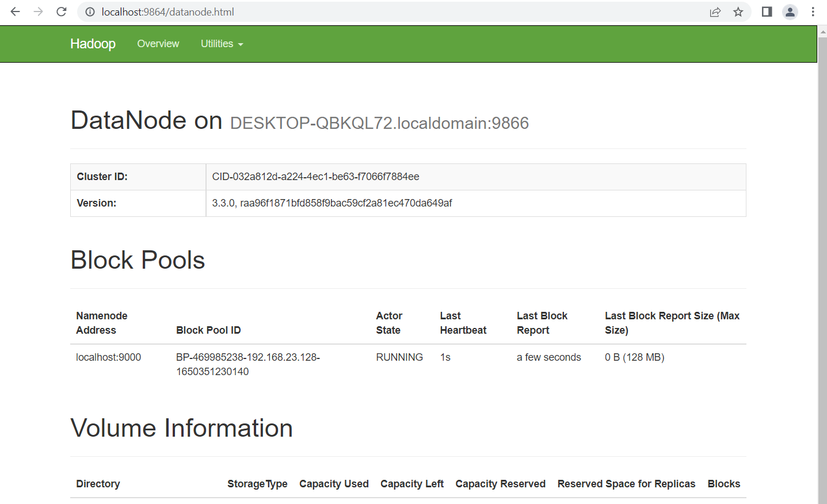Select the Cluster ID value text
The height and width of the screenshot is (504, 827).
[x=315, y=177]
